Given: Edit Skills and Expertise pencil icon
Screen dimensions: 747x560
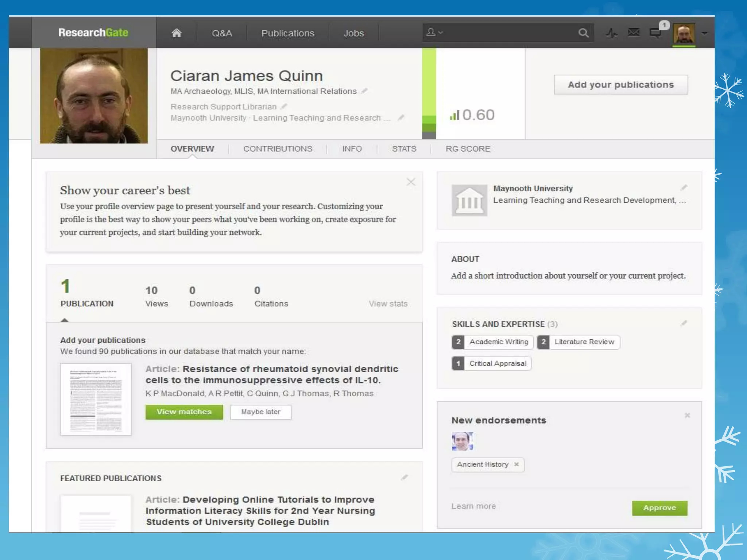Looking at the screenshot, I should pyautogui.click(x=684, y=323).
